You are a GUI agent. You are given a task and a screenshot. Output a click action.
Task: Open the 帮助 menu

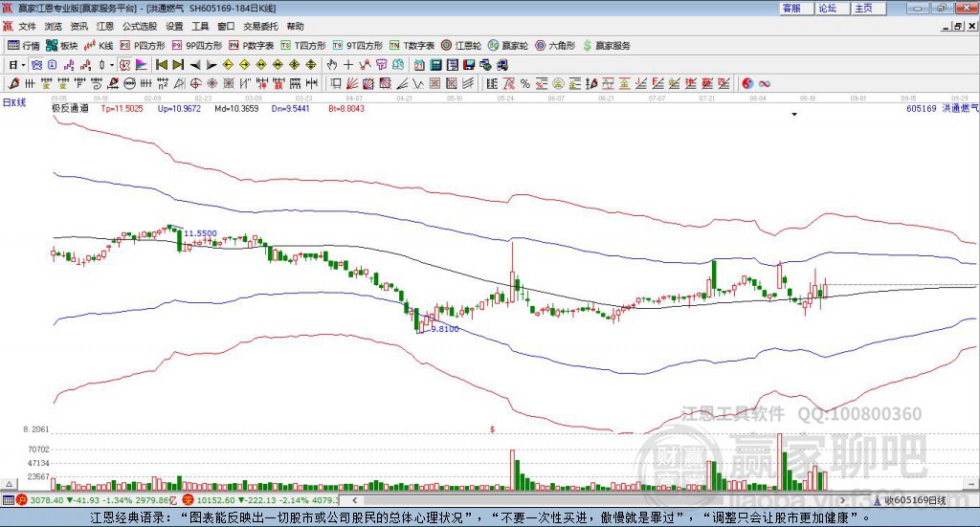coord(295,26)
